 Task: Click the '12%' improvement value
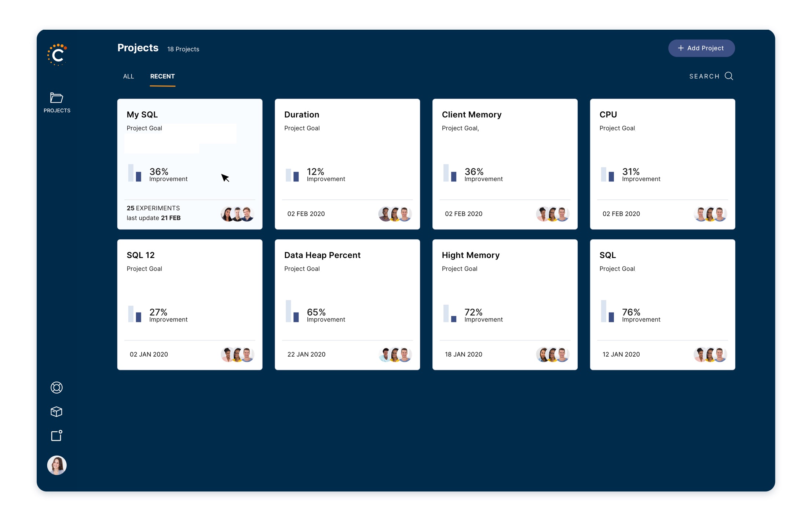coord(315,171)
